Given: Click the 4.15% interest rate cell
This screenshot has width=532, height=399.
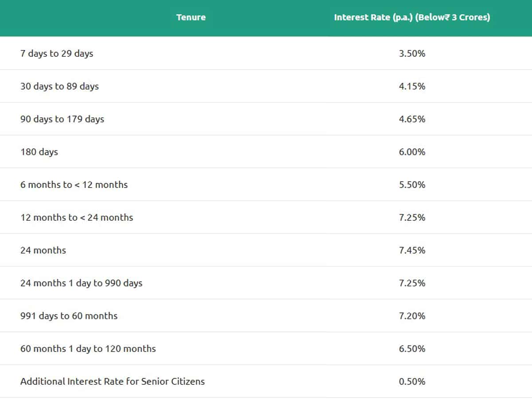Looking at the screenshot, I should [x=412, y=86].
